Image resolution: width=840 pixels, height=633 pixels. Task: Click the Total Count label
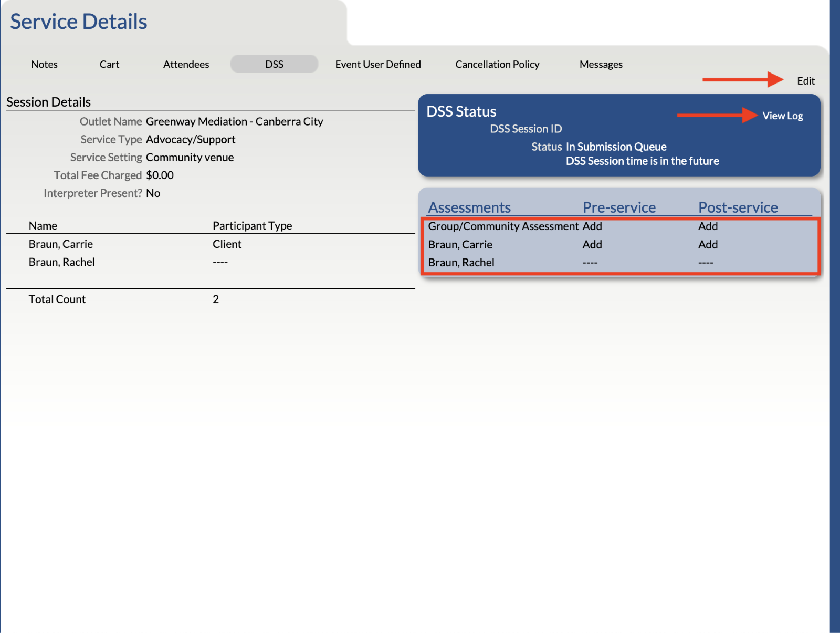tap(57, 299)
